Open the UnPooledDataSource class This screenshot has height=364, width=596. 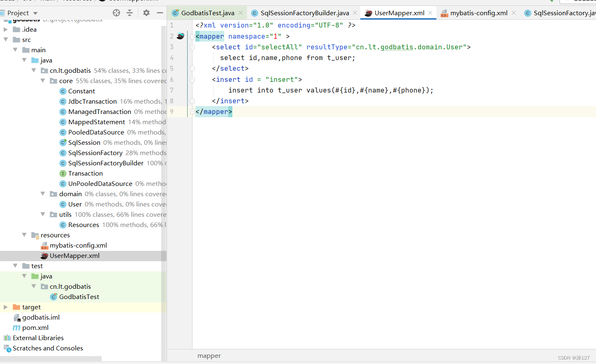coord(100,183)
